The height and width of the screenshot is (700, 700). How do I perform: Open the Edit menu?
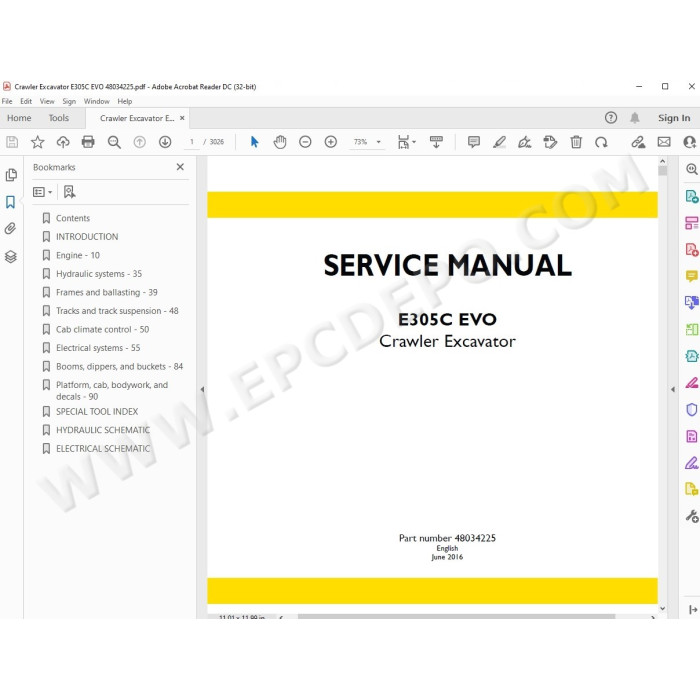[x=26, y=101]
